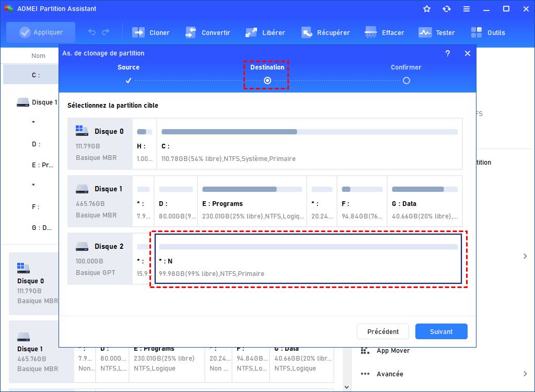Open the hamburger menu in title bar

(x=467, y=9)
